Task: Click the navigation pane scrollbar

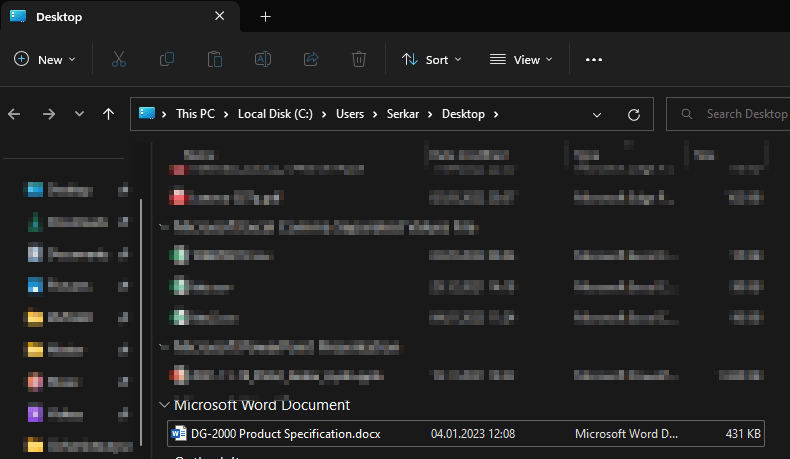Action: click(x=141, y=322)
